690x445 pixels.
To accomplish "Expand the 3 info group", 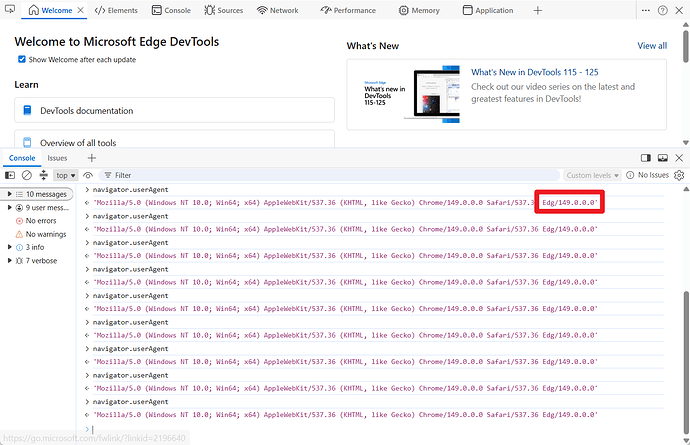I will click(9, 247).
